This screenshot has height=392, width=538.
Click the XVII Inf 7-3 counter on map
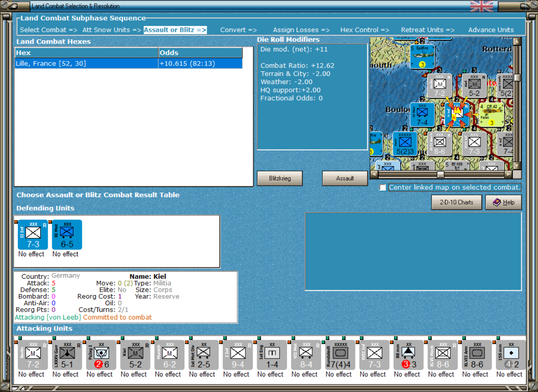[474, 144]
